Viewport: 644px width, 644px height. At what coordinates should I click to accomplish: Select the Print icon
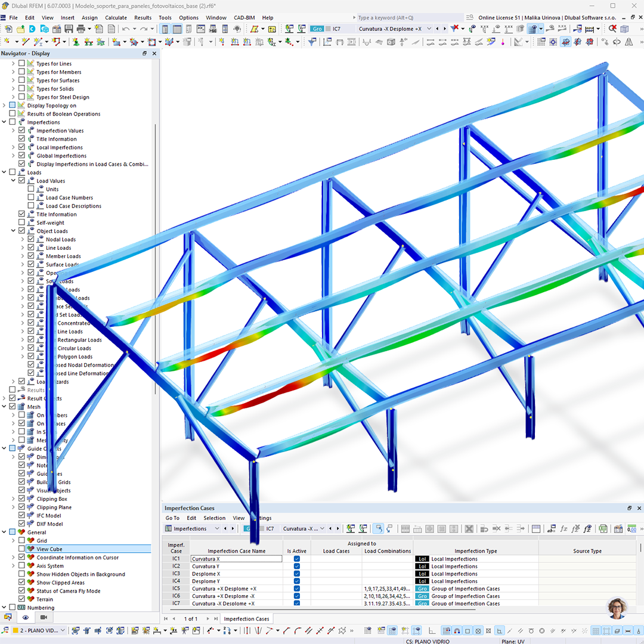pos(80,30)
